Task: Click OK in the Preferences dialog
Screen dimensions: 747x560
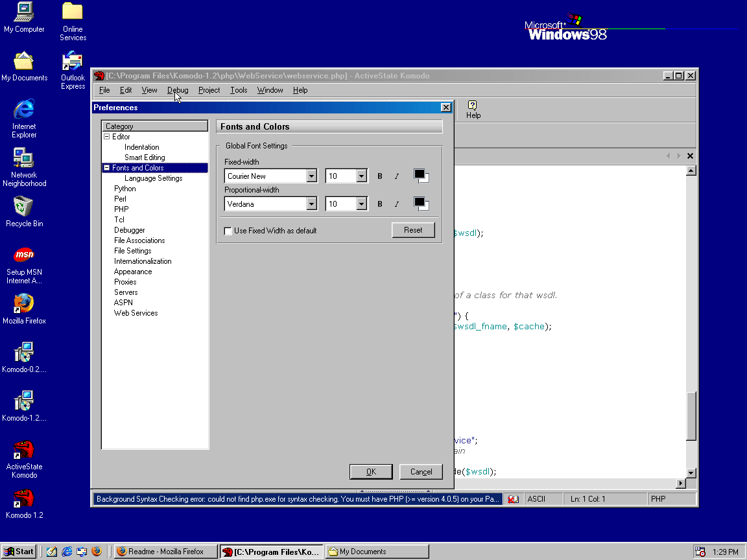Action: [371, 471]
